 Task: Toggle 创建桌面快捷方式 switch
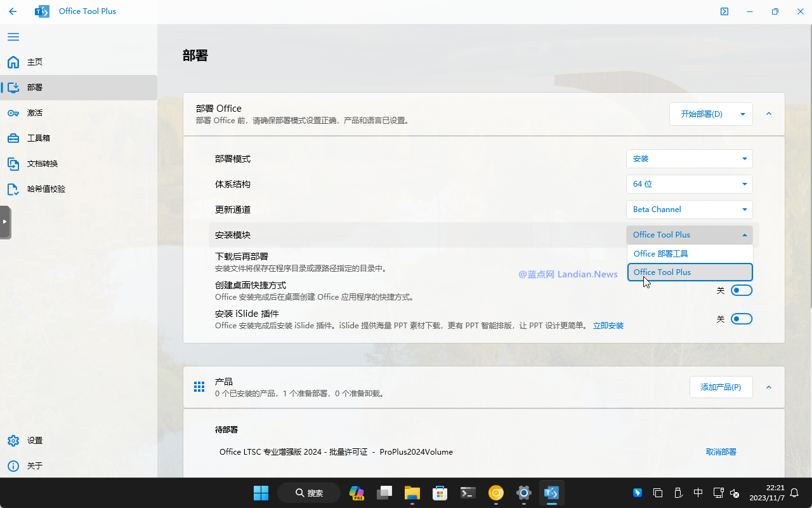coord(741,290)
